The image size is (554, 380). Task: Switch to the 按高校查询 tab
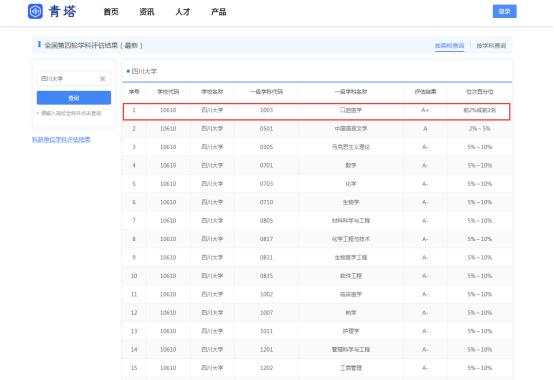click(449, 46)
